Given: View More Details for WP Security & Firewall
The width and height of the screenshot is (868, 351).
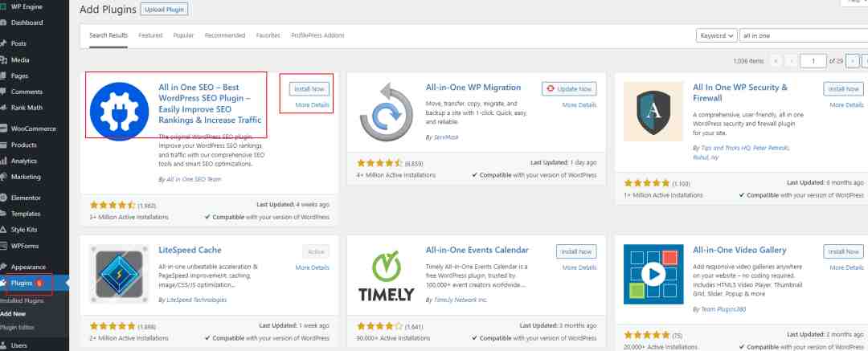Looking at the screenshot, I should (847, 104).
